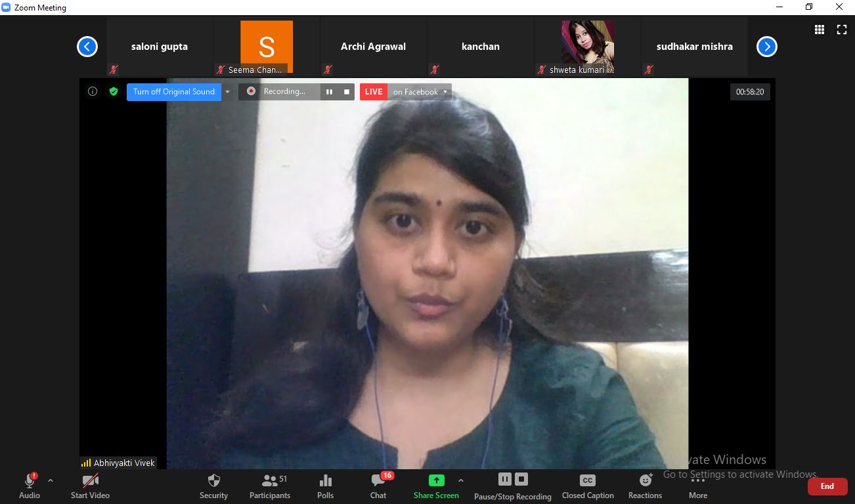855x504 pixels.
Task: Switch to gallery view grid icon
Action: pos(820,30)
